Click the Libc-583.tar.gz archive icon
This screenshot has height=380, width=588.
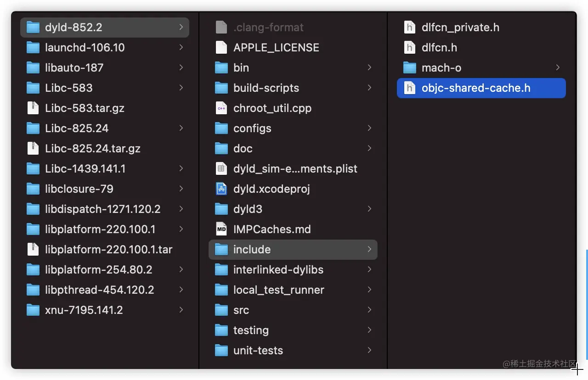(x=33, y=108)
